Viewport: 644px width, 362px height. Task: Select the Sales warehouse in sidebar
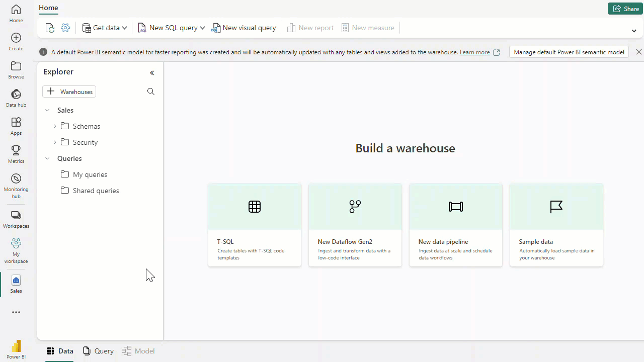[16, 285]
